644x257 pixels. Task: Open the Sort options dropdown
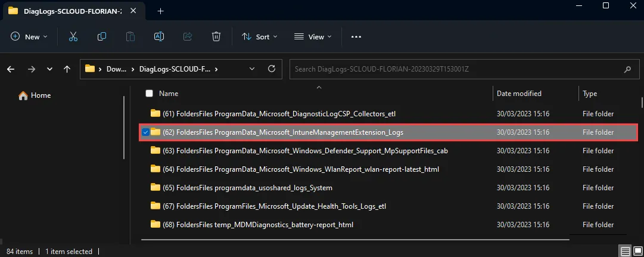coord(260,36)
